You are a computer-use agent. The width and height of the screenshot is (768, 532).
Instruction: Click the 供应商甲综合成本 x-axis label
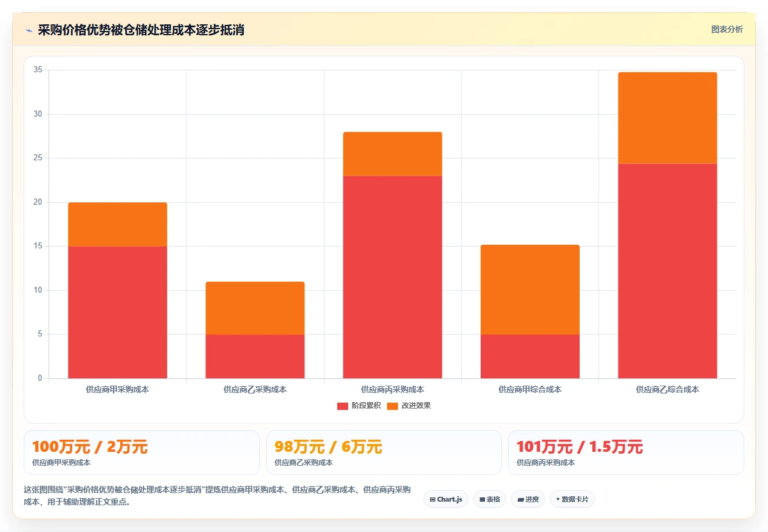point(530,389)
